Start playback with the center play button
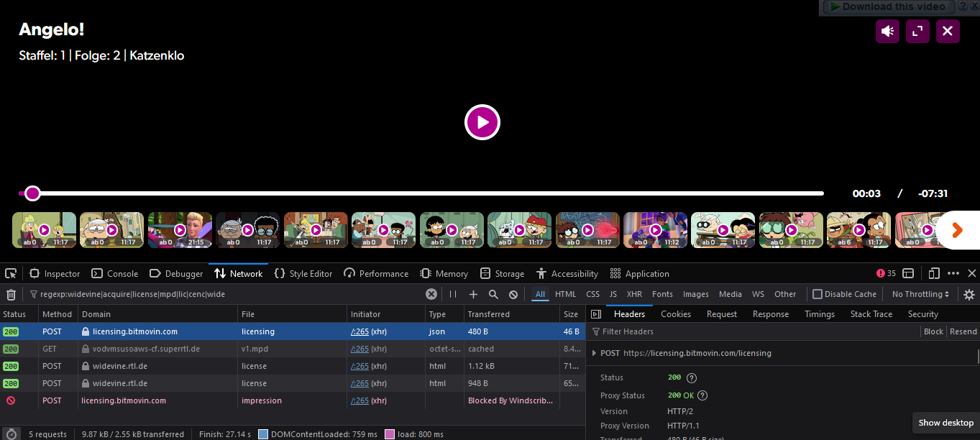 coord(482,122)
